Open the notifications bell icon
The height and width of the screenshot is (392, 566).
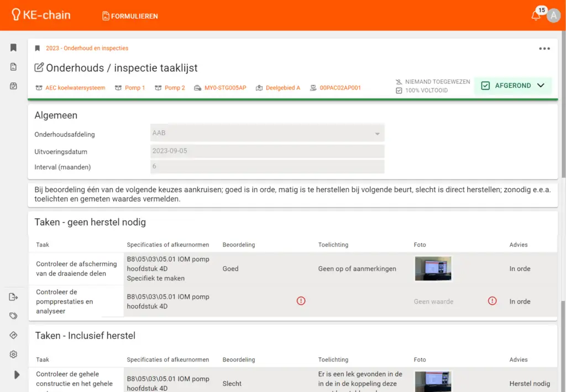pos(536,16)
